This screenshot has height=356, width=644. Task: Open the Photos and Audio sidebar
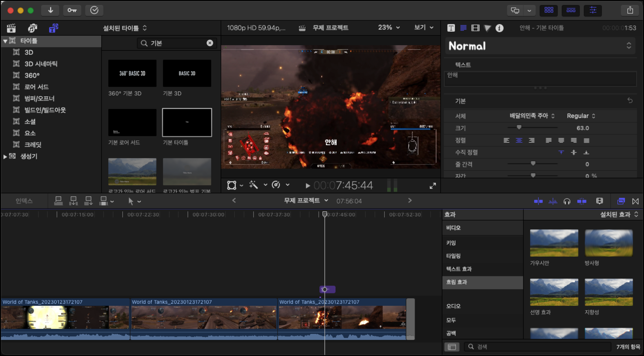(32, 28)
